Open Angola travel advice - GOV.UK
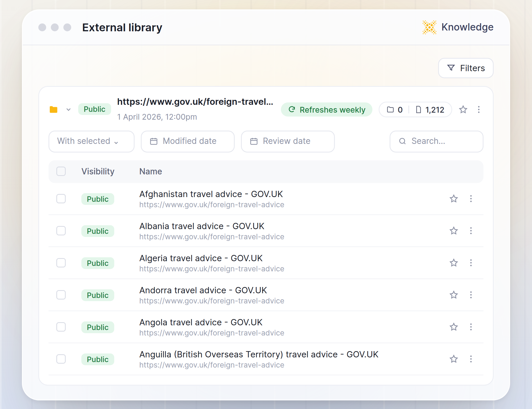 pos(201,322)
